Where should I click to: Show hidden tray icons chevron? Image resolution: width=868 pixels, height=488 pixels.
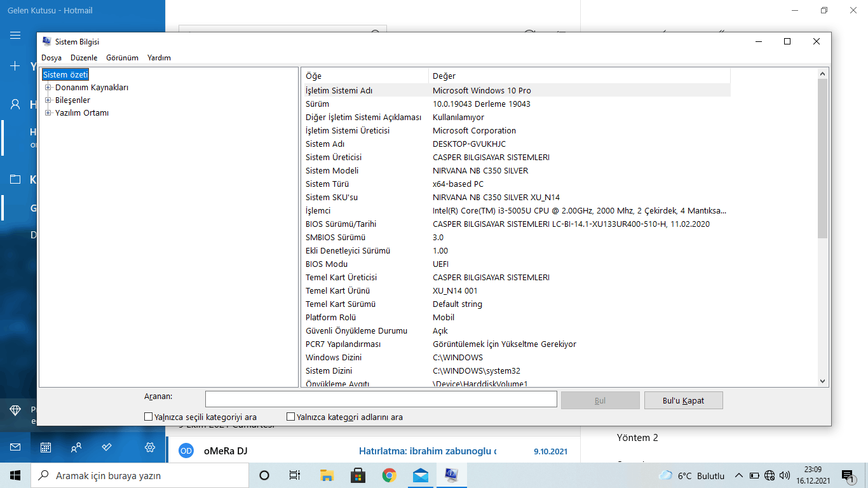coord(738,475)
